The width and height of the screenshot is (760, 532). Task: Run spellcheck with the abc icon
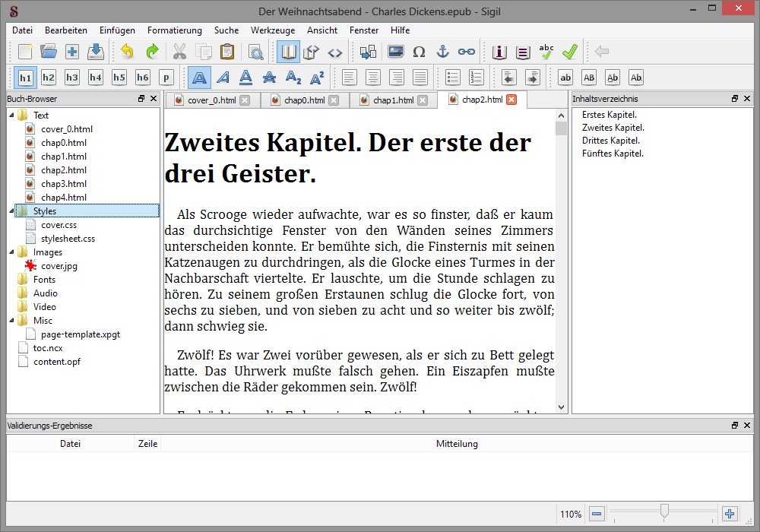click(546, 52)
